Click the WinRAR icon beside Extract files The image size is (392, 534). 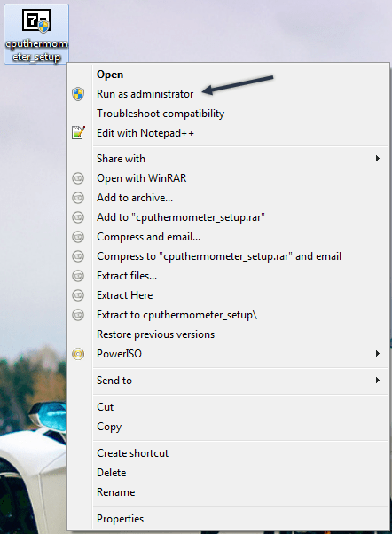78,276
